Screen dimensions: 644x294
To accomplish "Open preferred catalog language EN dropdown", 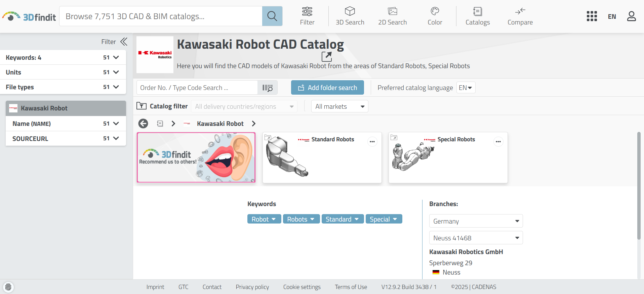I will (466, 88).
